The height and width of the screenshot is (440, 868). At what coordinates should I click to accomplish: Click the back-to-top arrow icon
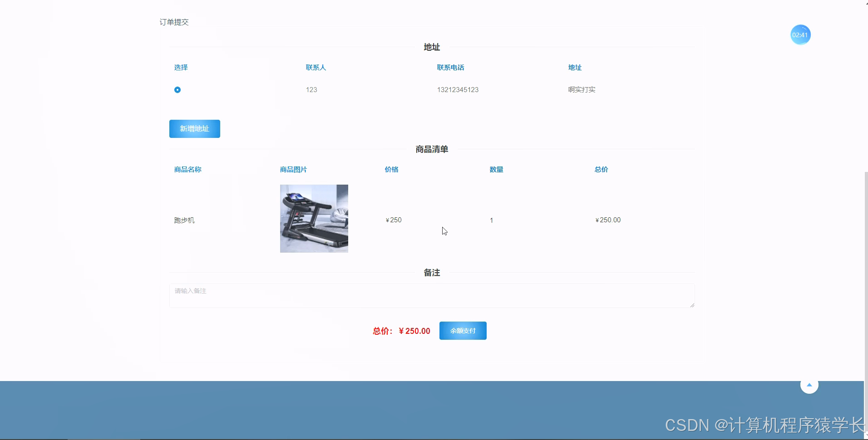pos(809,384)
